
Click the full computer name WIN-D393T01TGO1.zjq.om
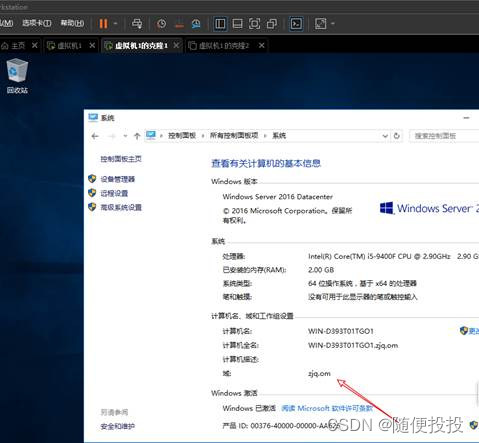353,345
